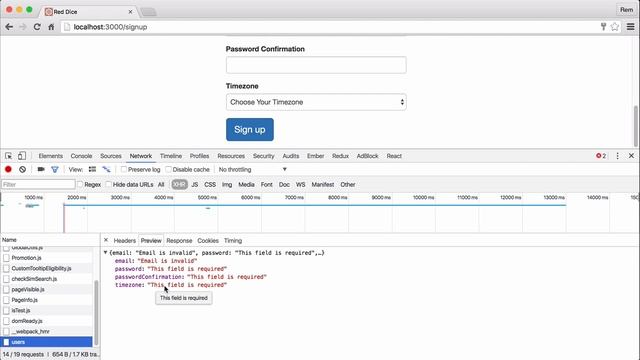Open the Resources tab
Viewport: 640px width, 360px height.
231,156
